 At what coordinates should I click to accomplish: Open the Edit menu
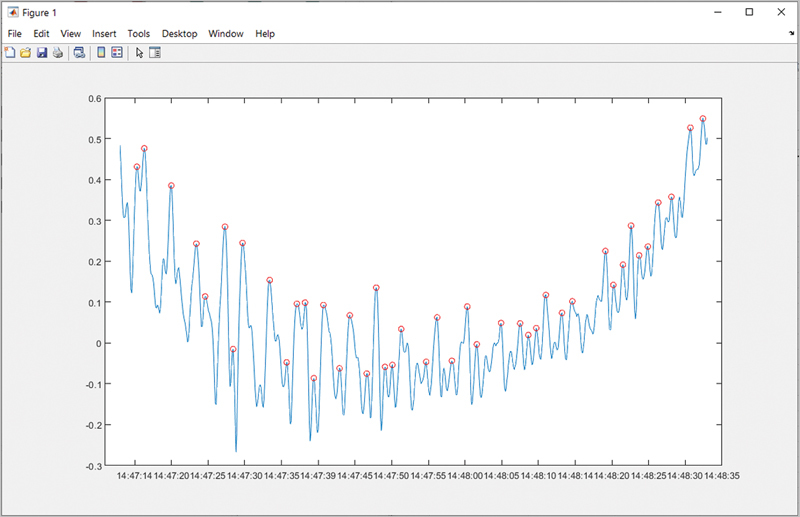(x=41, y=33)
